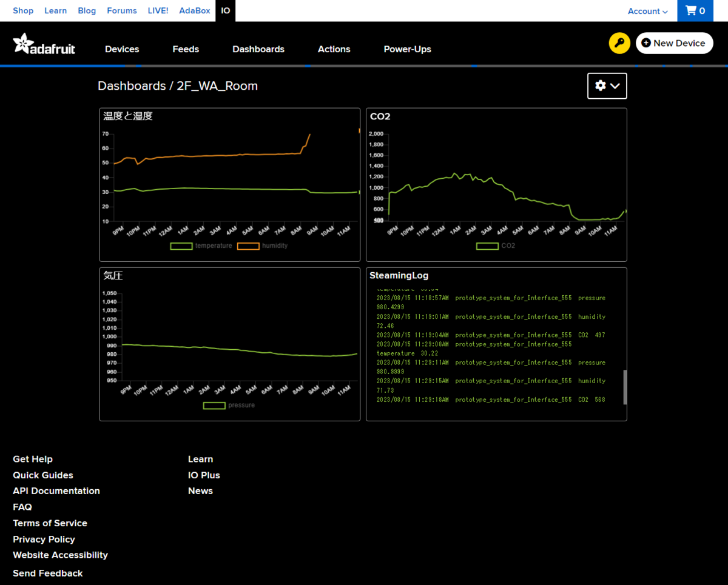Open Website Accessibility link

tap(60, 555)
